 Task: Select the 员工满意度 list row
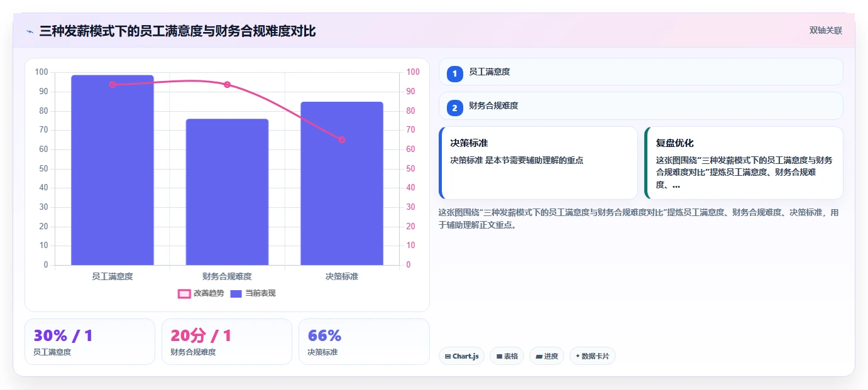[640, 72]
